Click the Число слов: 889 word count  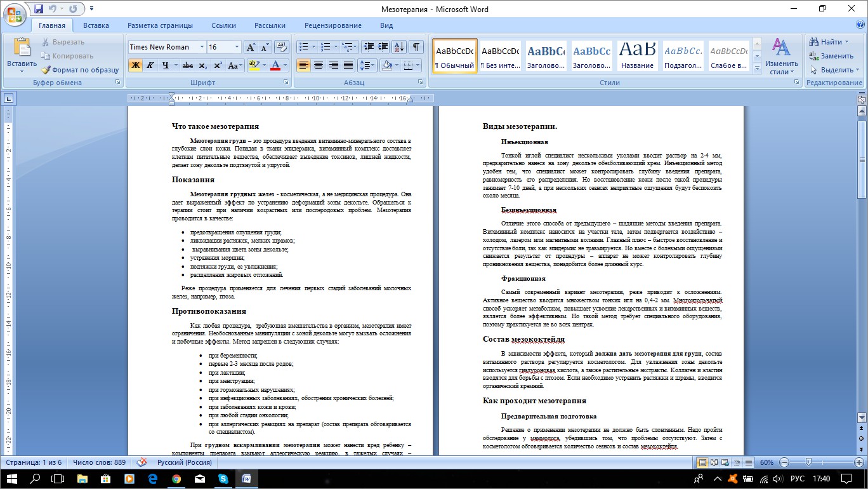click(99, 462)
